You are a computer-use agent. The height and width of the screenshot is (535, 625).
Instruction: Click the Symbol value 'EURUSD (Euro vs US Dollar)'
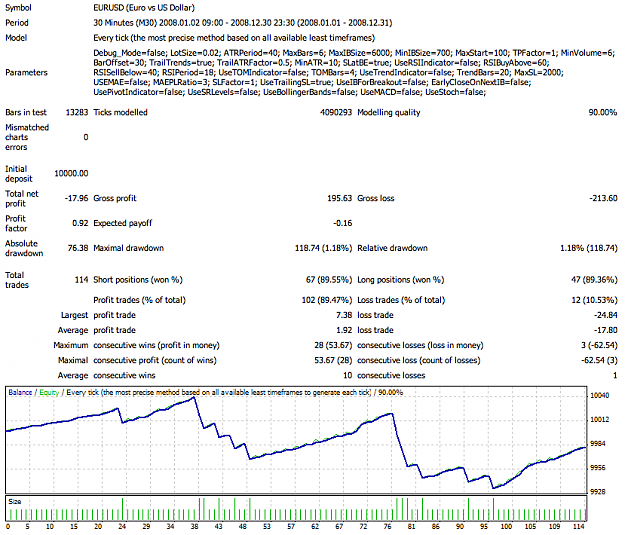144,8
